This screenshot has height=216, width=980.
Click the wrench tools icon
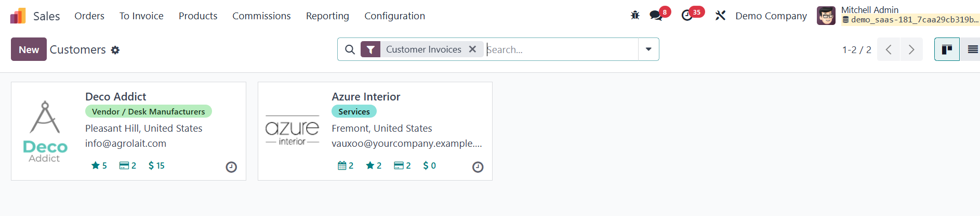pyautogui.click(x=720, y=16)
